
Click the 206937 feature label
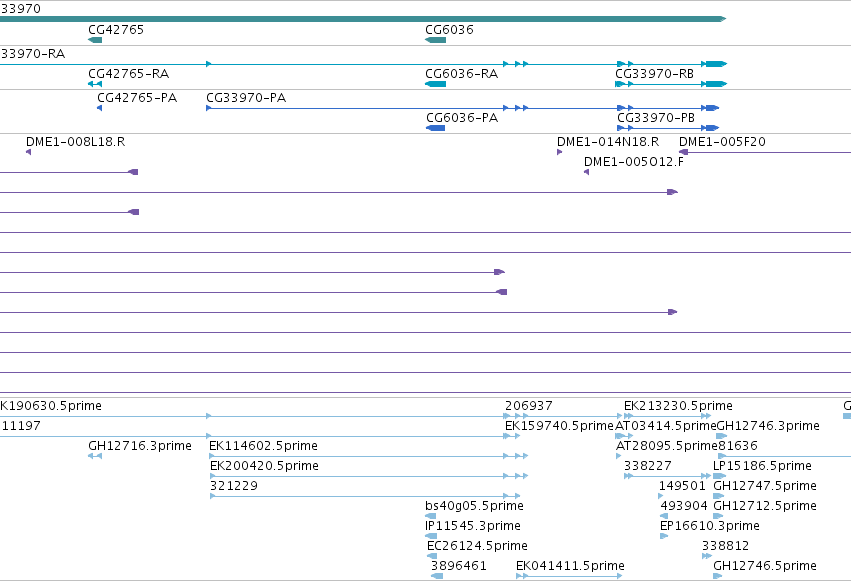click(x=529, y=406)
